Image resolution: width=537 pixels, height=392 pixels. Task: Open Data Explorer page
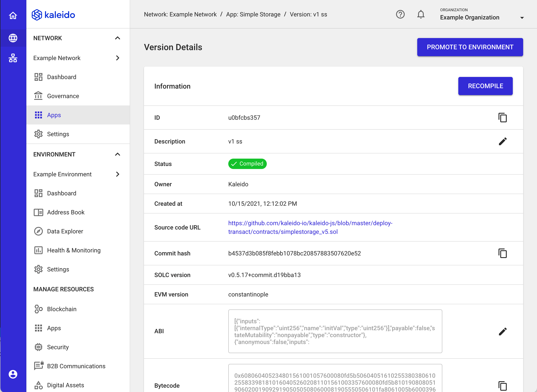[x=78, y=231]
